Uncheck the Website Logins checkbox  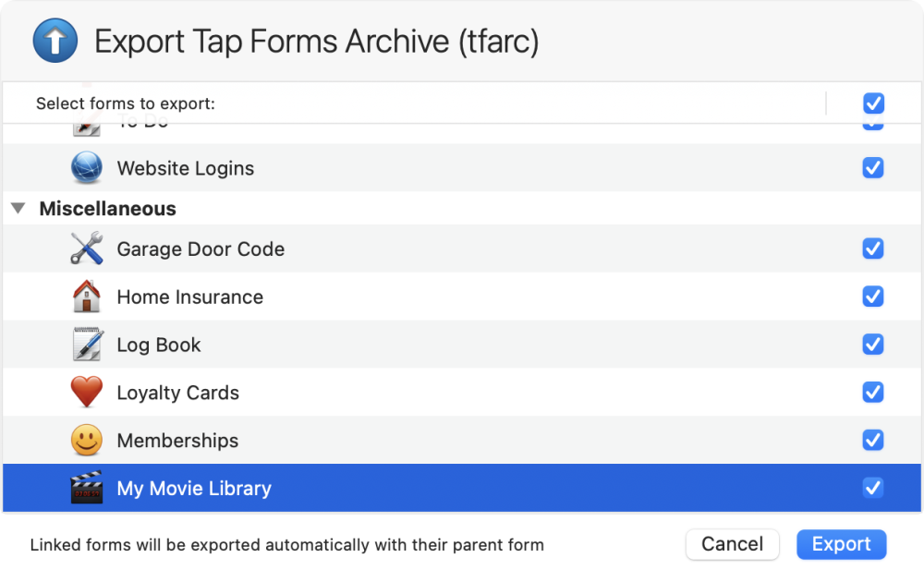click(x=873, y=168)
